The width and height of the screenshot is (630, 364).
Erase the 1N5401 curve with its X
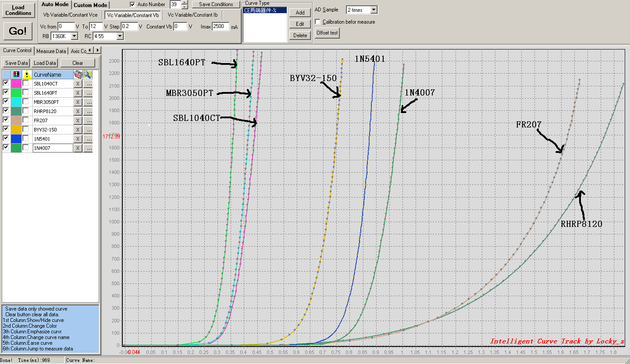[77, 139]
